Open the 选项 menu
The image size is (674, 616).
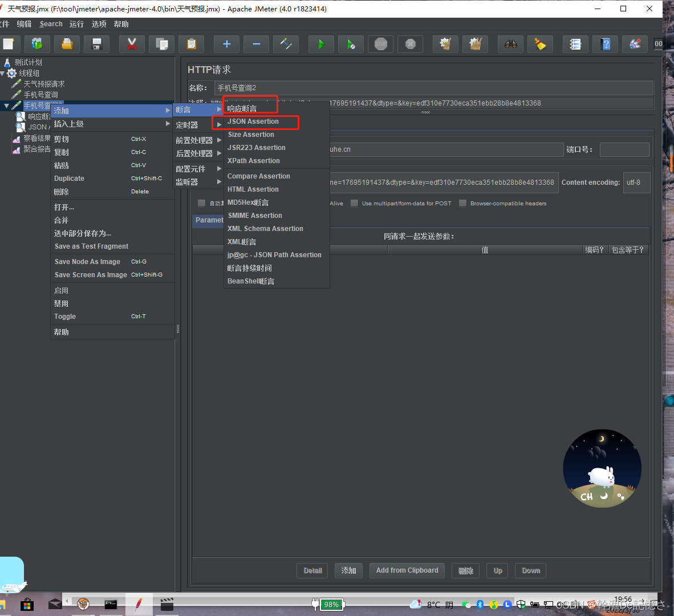pyautogui.click(x=99, y=24)
